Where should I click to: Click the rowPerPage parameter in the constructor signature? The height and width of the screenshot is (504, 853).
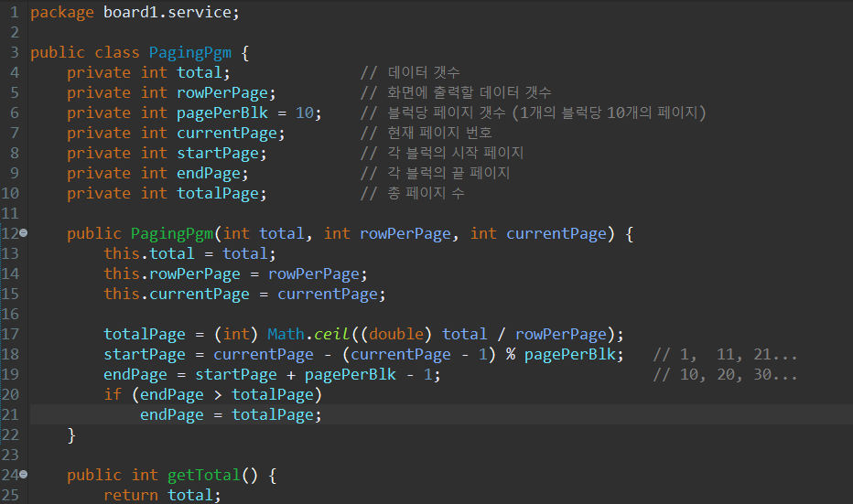click(405, 234)
